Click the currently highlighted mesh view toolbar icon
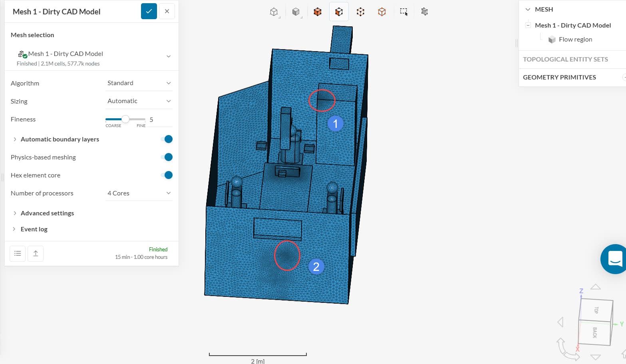Screen dimensions: 626x364 point(339,12)
